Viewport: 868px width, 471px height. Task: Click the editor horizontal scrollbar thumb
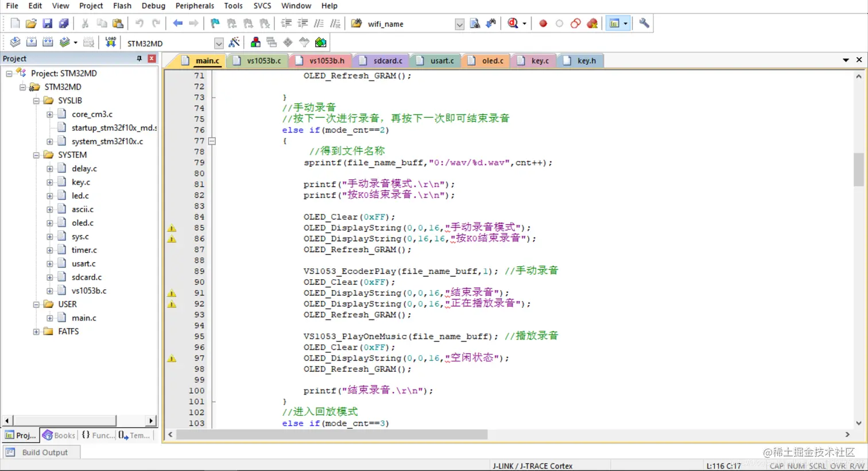tap(332, 435)
